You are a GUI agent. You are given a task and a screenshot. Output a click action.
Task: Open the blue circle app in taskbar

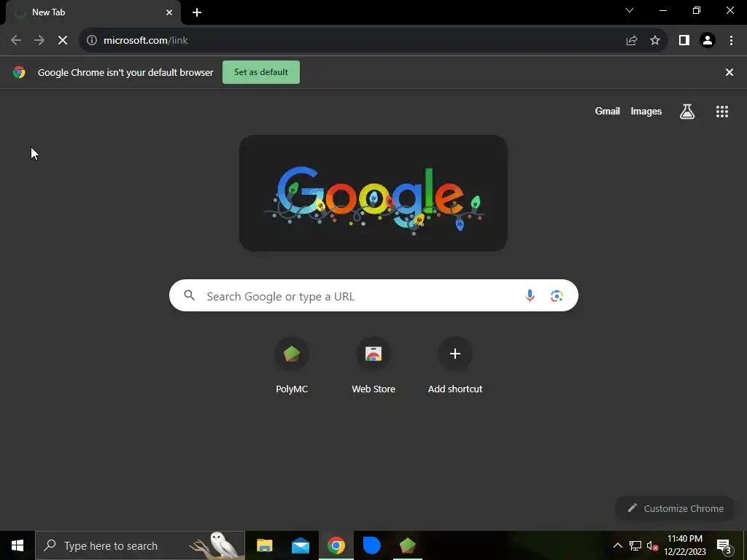pyautogui.click(x=372, y=545)
